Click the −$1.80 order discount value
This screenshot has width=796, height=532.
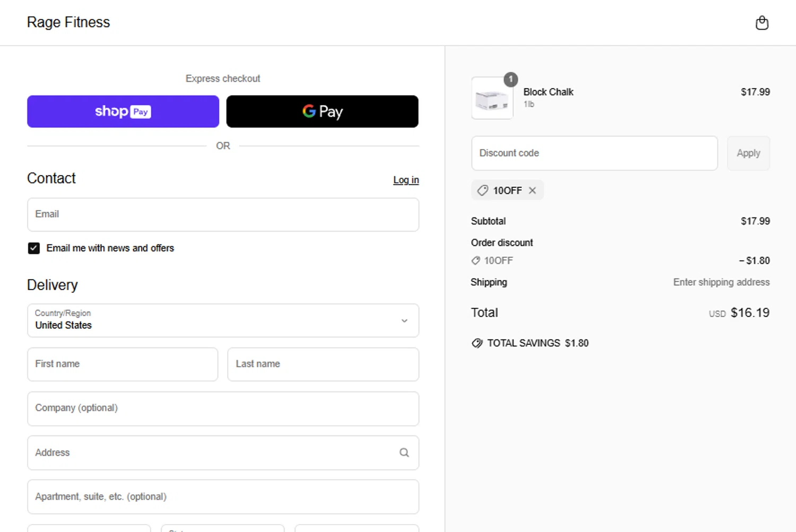(754, 260)
